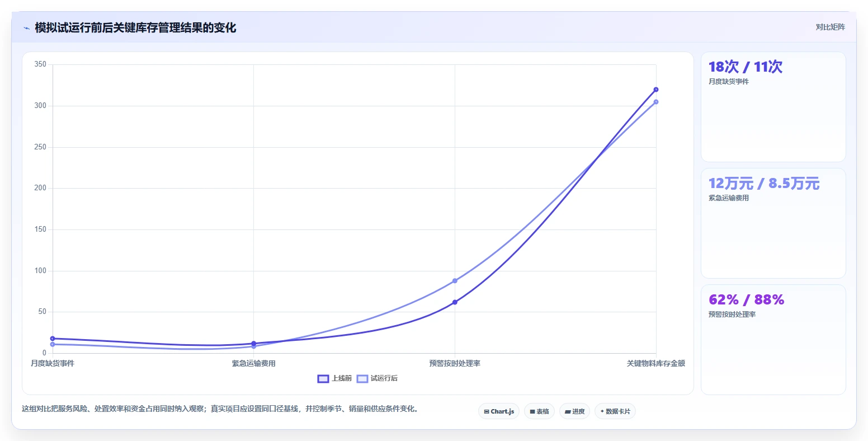Click the footnote text starting 这组对比把服务风险
The height and width of the screenshot is (441, 868).
click(x=220, y=409)
